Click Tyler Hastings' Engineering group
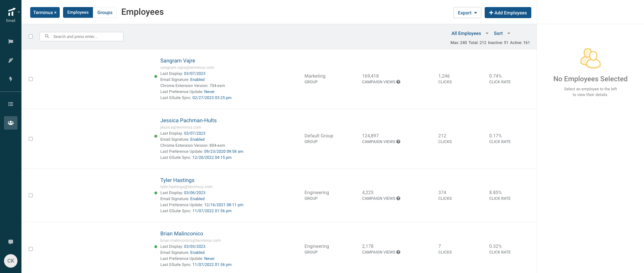Screen dimensions: 644x273 point(317,193)
